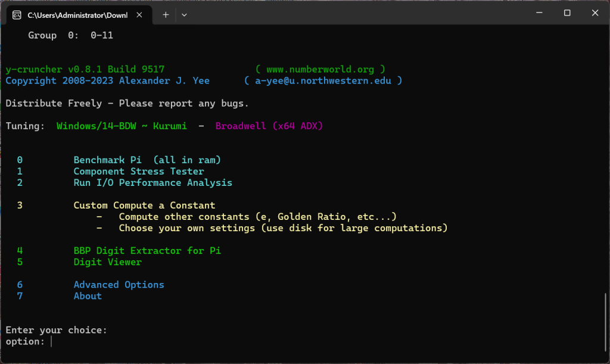Close the terminal window

595,13
